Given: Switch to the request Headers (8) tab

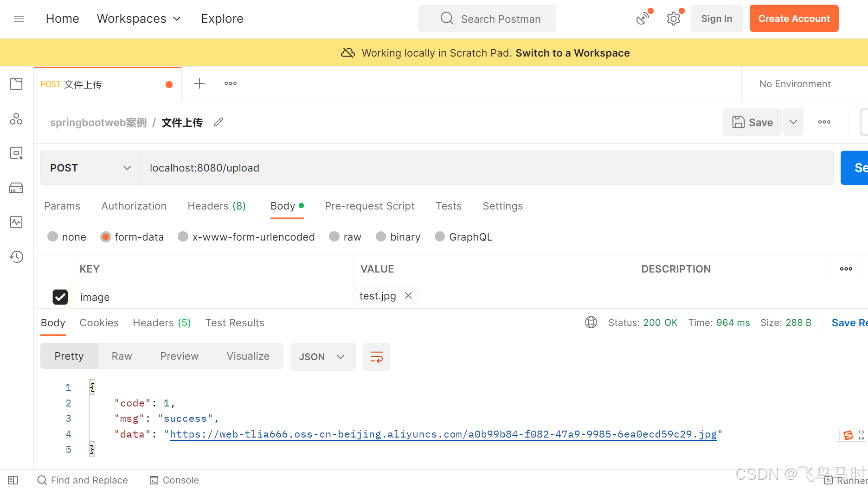Looking at the screenshot, I should coord(217,206).
